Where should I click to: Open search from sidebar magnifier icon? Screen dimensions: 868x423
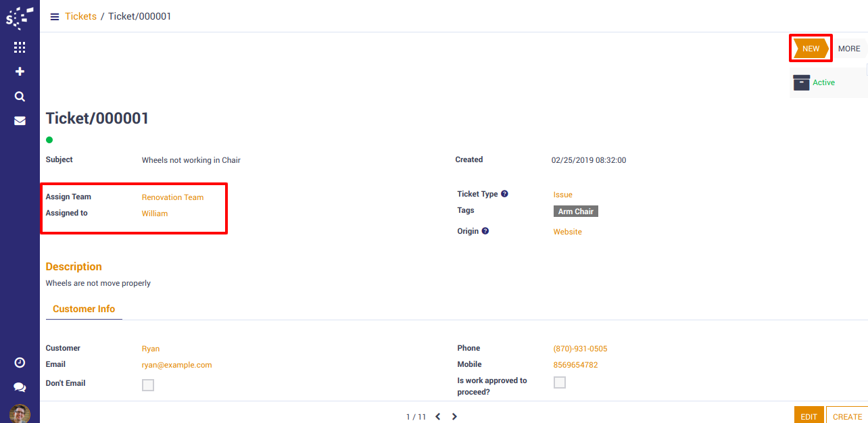coord(20,97)
